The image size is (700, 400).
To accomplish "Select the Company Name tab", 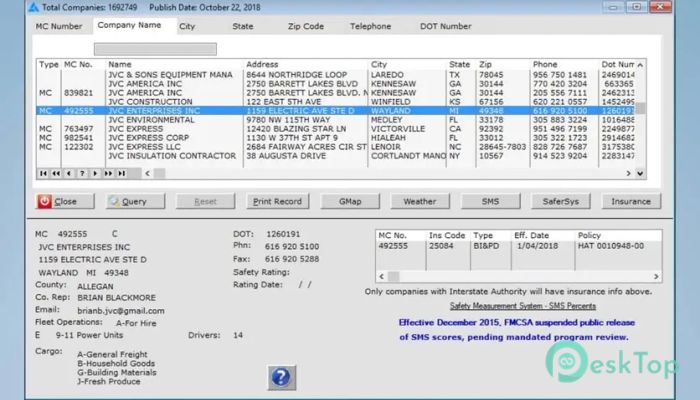I will (x=129, y=25).
